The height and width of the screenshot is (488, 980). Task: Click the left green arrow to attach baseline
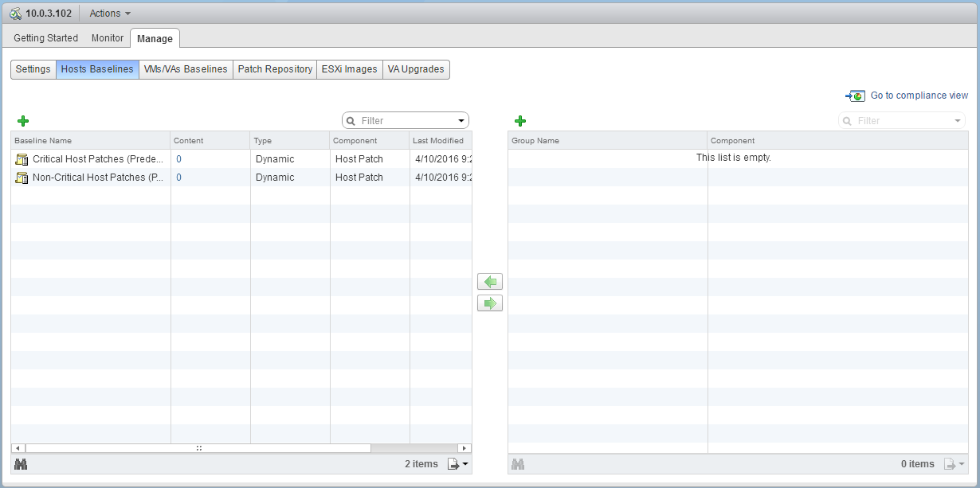[x=489, y=281]
